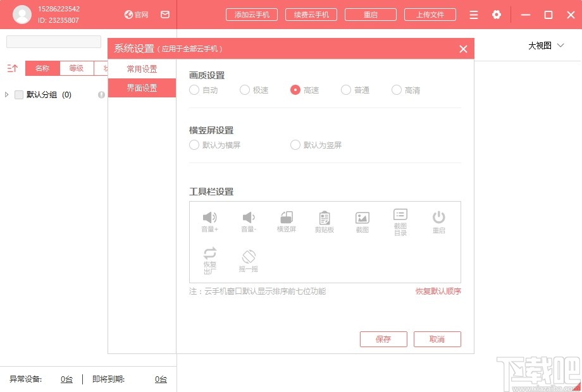The height and width of the screenshot is (392, 582).
Task: Switch to the 常用设置 settings tab
Action: 142,68
